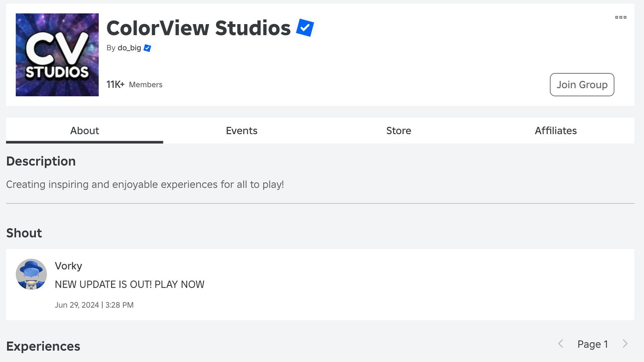Viewport: 644px width, 362px height.
Task: Open the Affiliates tab
Action: click(x=555, y=130)
